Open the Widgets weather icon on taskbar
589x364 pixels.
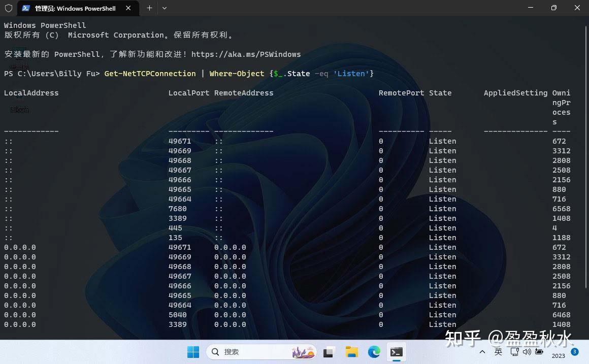303,352
